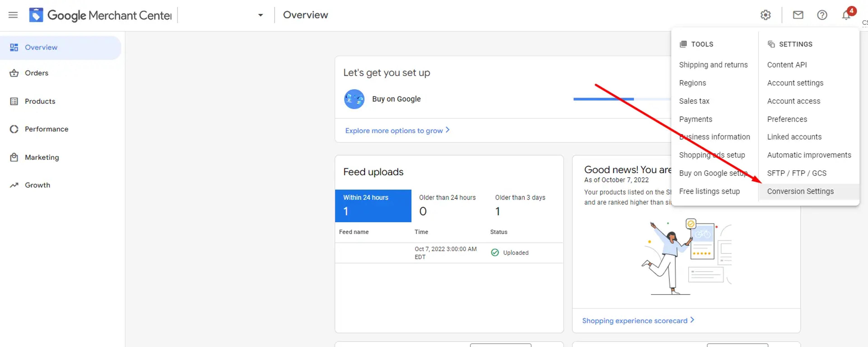Open the help question mark icon
The image size is (868, 347).
[x=822, y=15]
